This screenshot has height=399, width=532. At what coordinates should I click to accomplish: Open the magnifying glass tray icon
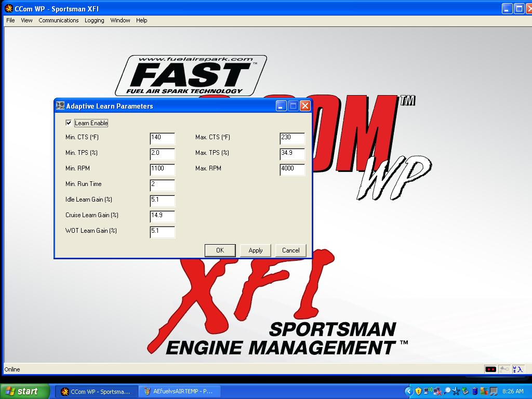(447, 391)
